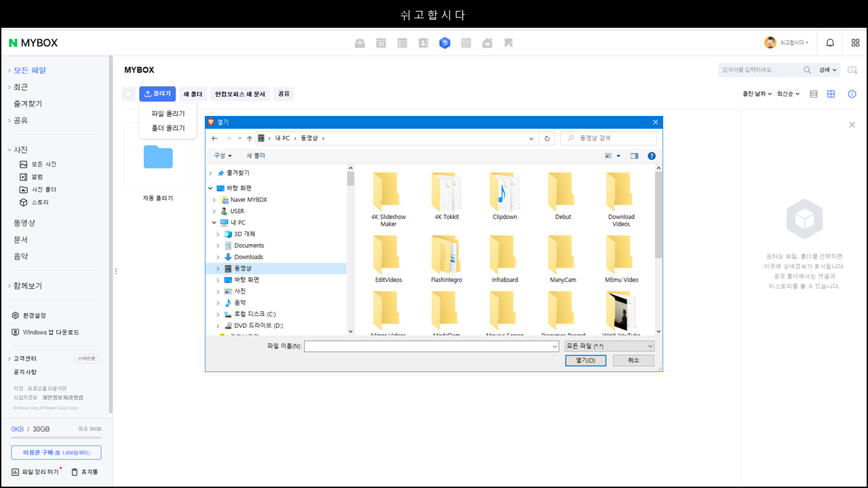Open the file type filter 모든 파일 combo

point(610,346)
